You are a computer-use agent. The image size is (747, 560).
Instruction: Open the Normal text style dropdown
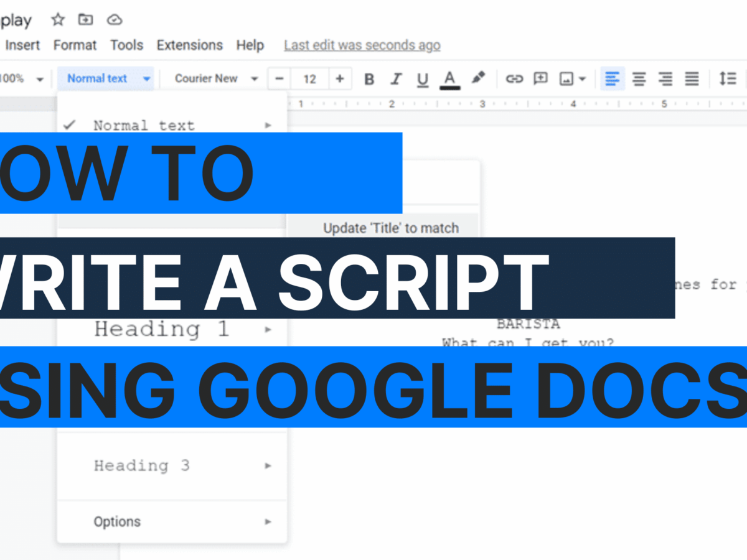click(108, 78)
